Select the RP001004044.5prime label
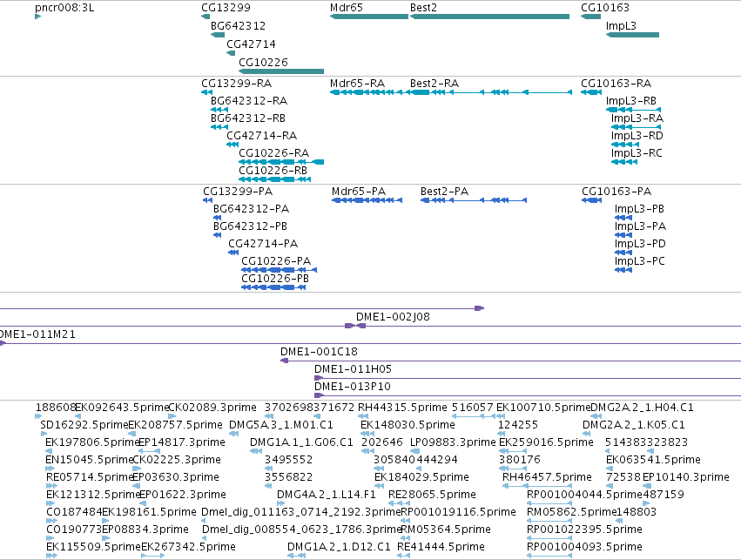741x560 pixels. (584, 495)
